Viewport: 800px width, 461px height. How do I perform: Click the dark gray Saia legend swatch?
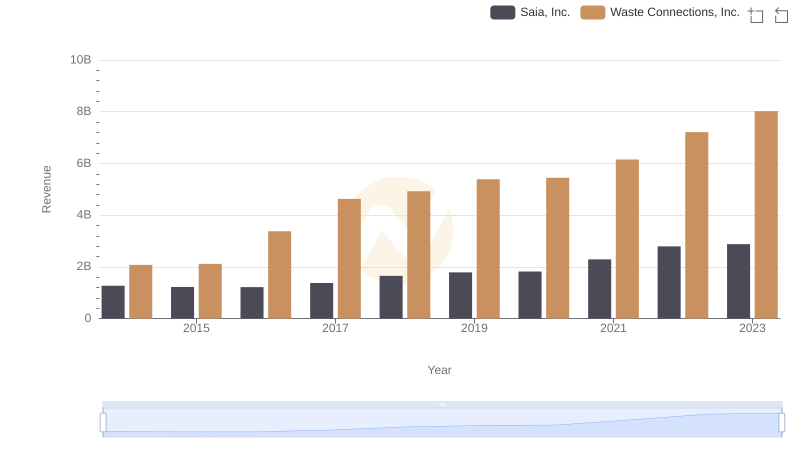pos(502,12)
